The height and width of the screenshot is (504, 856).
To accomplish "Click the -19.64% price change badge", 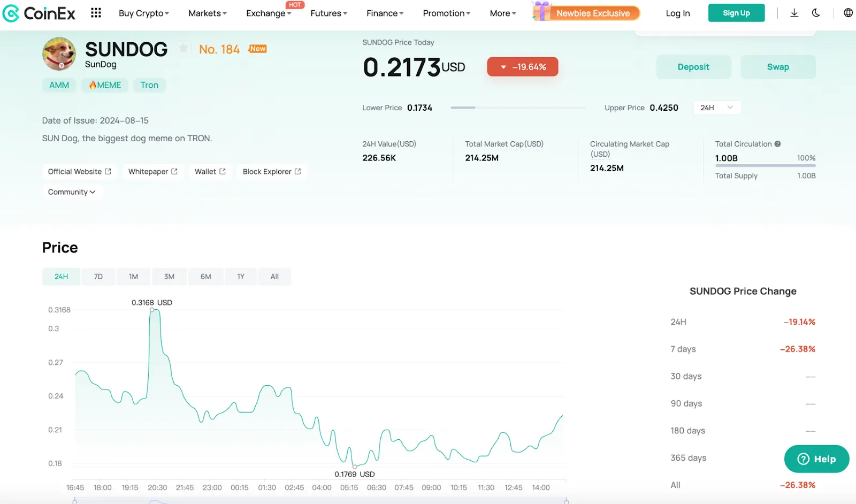I will coord(523,67).
